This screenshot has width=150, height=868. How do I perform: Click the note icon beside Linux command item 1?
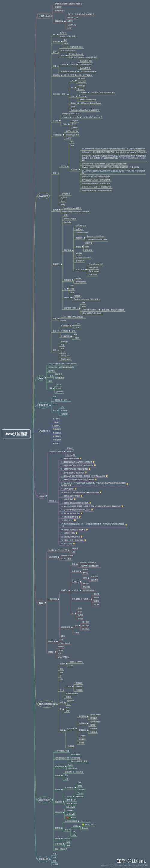(x=81, y=458)
